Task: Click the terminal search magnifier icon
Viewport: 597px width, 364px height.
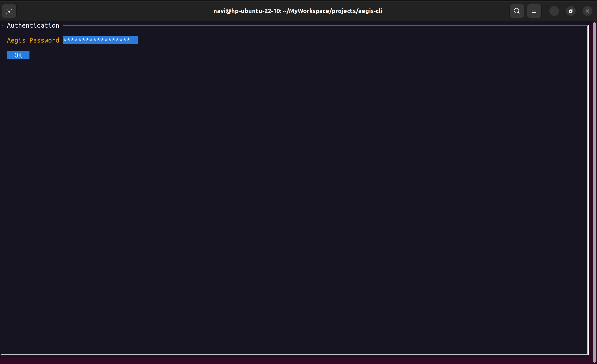Action: pos(516,11)
